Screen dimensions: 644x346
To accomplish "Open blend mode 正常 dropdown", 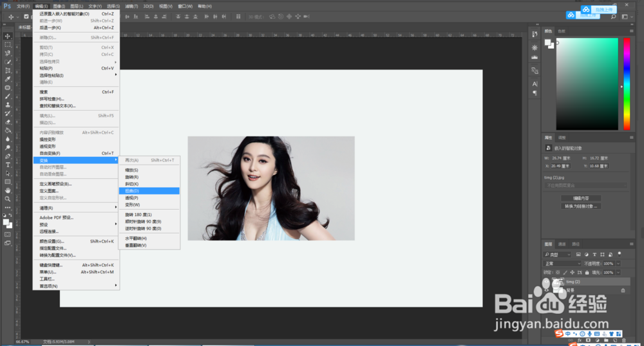I will [x=562, y=264].
